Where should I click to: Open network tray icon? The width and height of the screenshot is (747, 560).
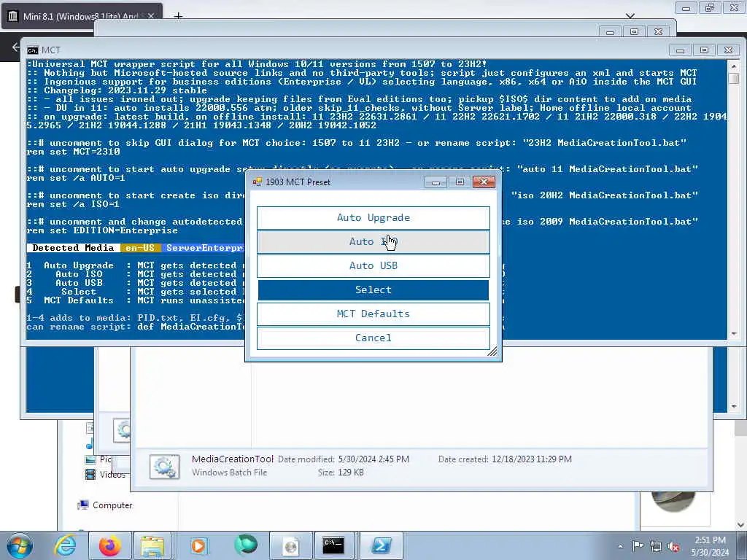click(656, 547)
